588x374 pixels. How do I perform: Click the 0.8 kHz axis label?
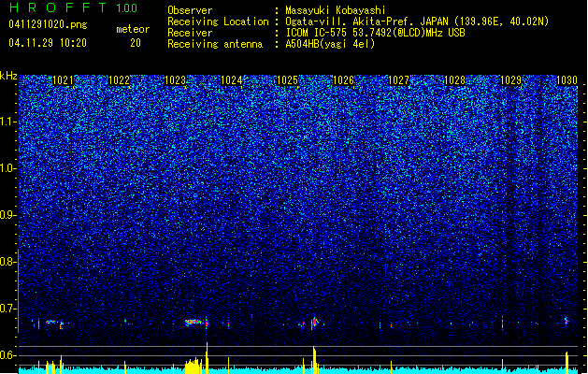(8, 262)
